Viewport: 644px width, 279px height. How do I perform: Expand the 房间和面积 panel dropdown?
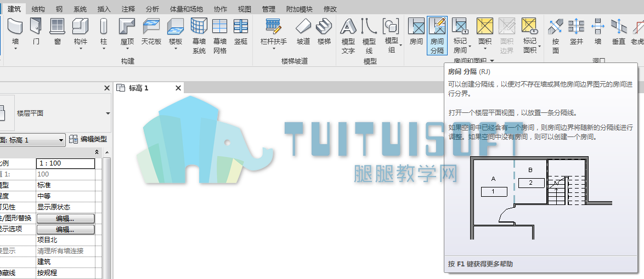click(x=492, y=61)
